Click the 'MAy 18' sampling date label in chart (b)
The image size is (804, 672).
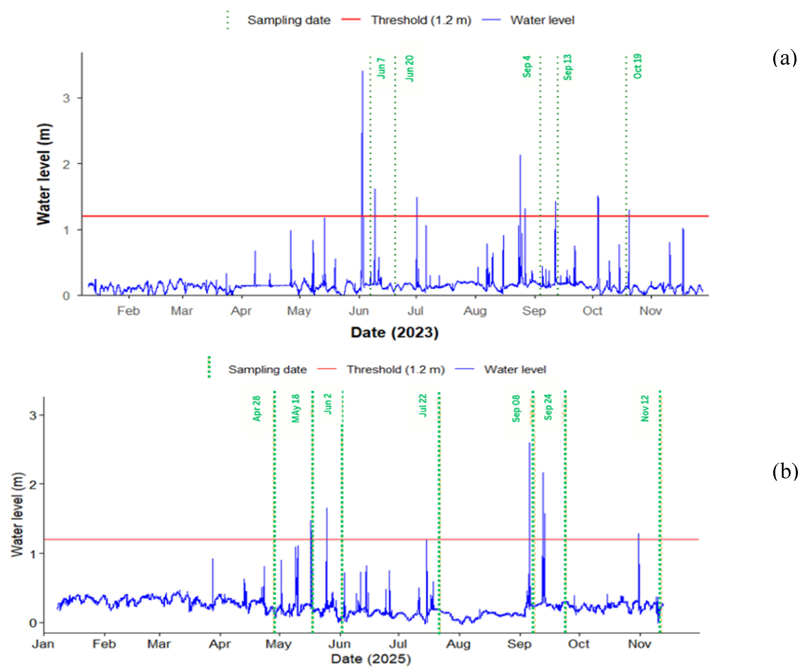(296, 408)
